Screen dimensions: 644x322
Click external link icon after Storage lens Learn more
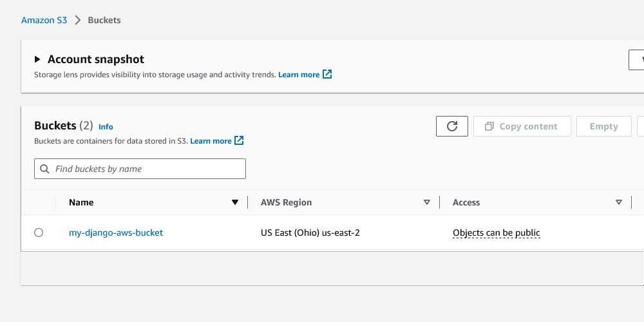pos(327,74)
